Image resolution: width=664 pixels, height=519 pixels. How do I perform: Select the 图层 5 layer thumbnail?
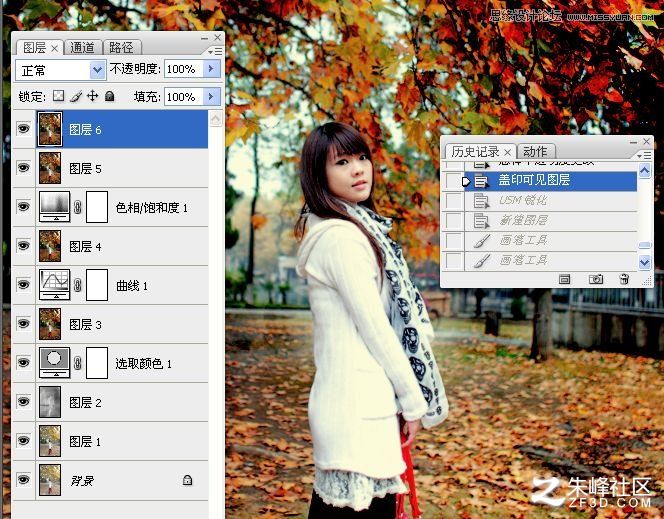pos(50,168)
